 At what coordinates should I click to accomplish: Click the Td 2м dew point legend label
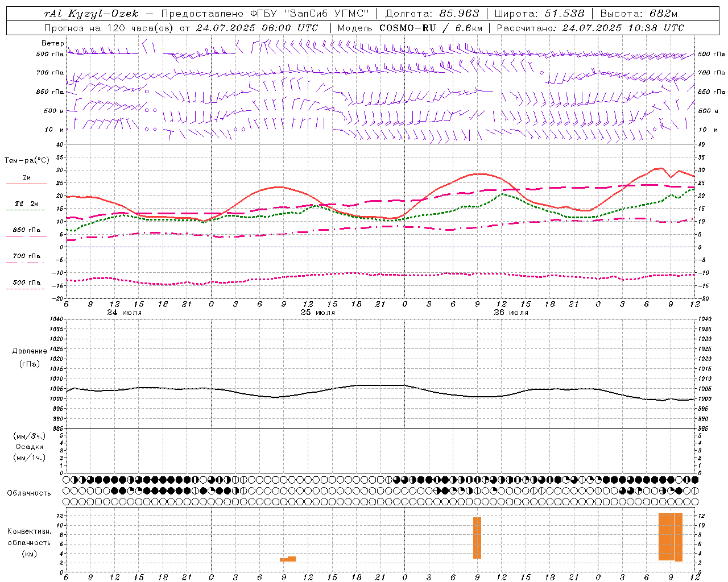(27, 203)
